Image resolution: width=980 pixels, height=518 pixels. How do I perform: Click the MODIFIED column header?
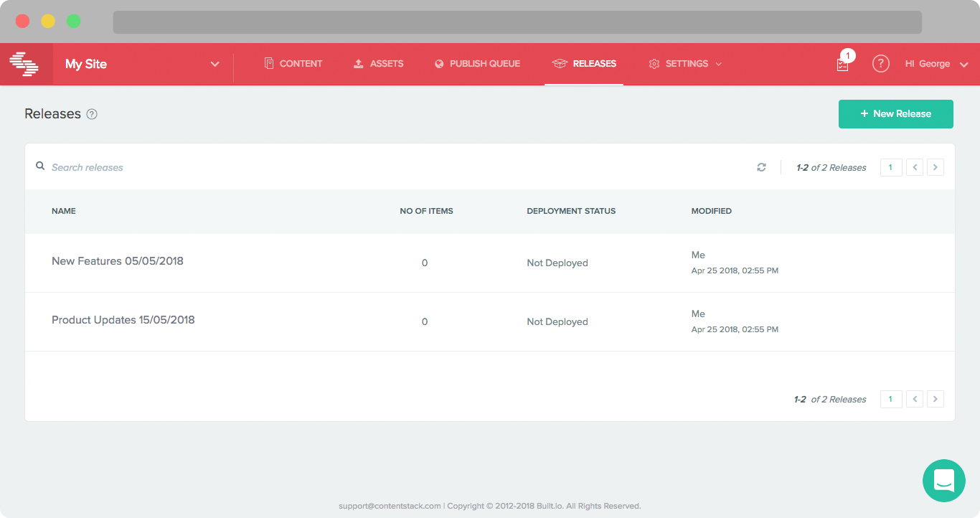[x=712, y=211]
